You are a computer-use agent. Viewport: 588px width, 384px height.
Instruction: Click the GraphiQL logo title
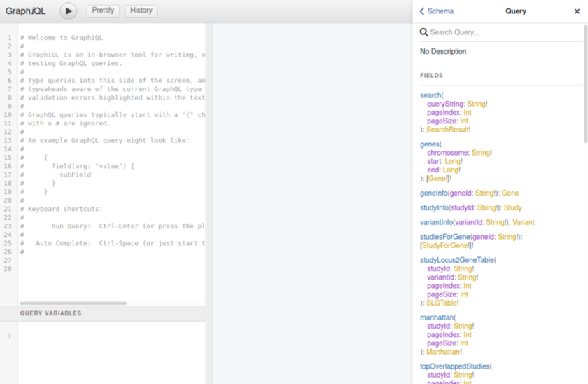[25, 11]
